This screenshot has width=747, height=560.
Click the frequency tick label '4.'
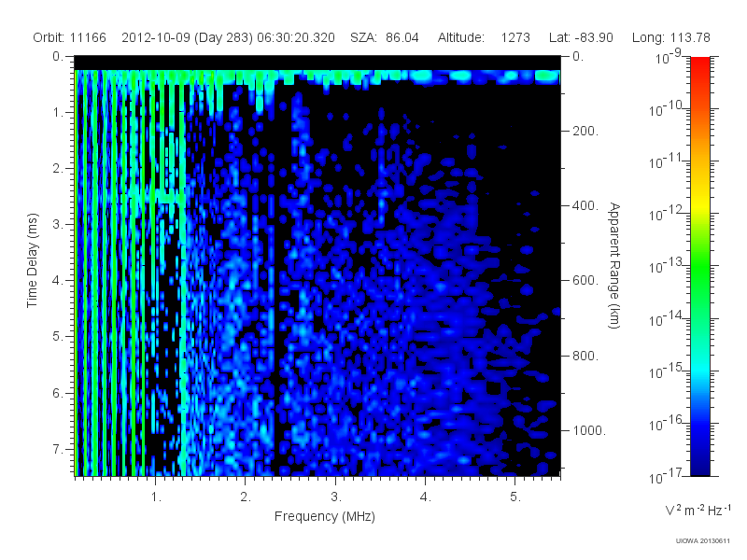click(426, 497)
